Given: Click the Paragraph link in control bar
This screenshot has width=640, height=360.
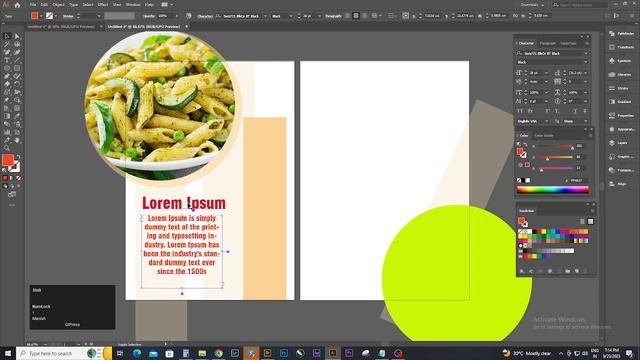Looking at the screenshot, I should click(333, 16).
